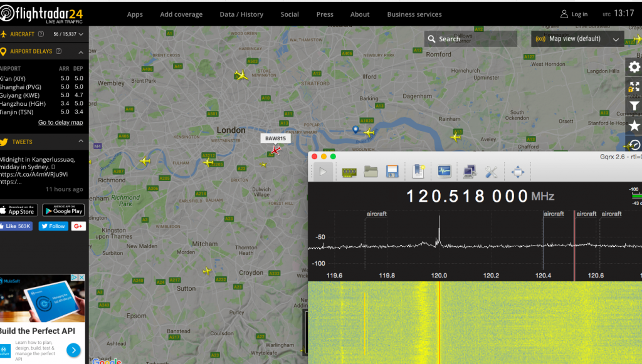Open Gqrx I/O device configuration (circuit board icon)
This screenshot has height=364, width=642.
pos(349,171)
